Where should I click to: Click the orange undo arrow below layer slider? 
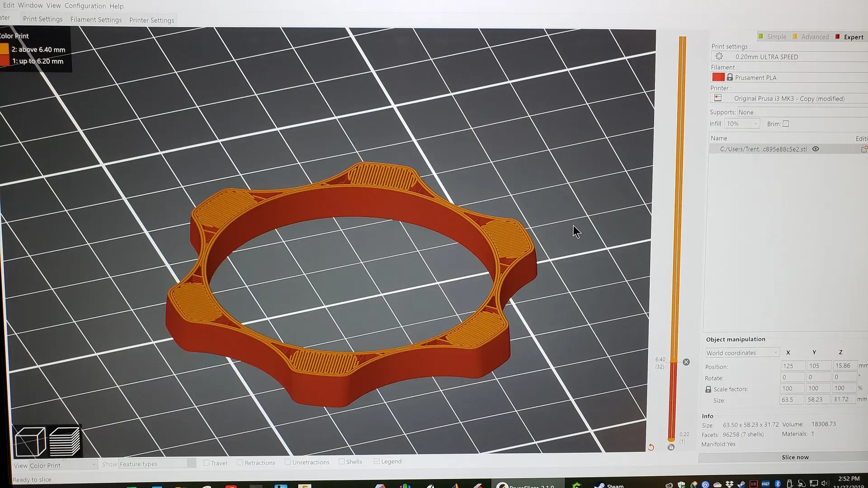(651, 447)
